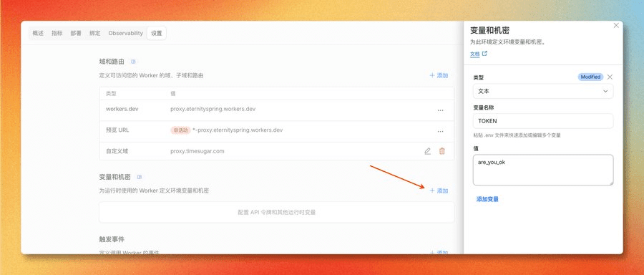Open the doc icon next to 变量和机密 heading

coord(140,177)
